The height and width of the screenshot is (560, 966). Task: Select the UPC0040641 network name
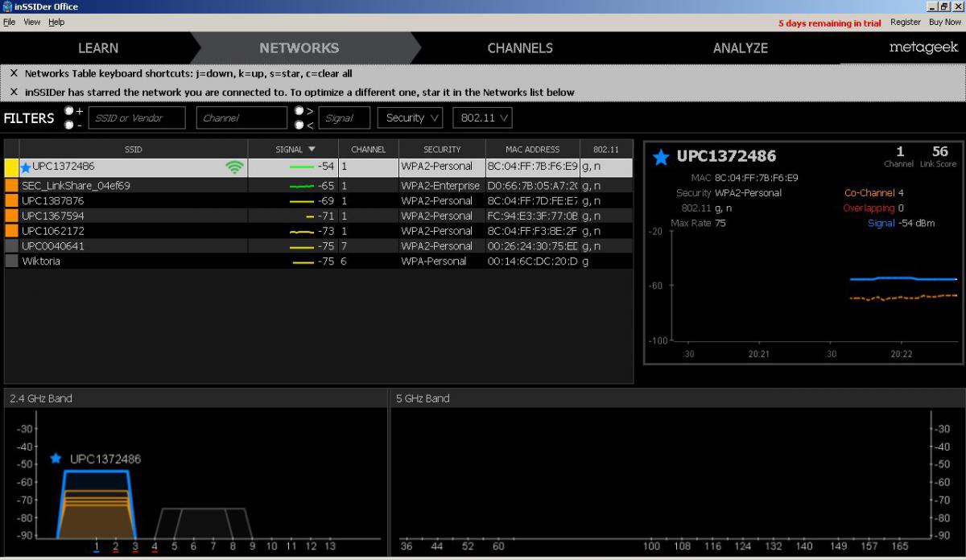pos(52,246)
